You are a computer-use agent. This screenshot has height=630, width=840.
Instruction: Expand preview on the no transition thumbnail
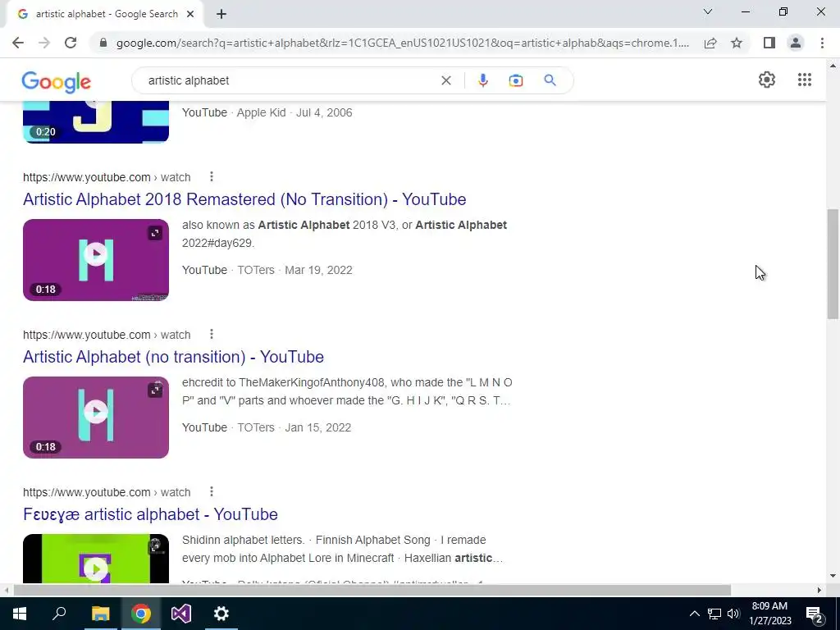tap(155, 390)
